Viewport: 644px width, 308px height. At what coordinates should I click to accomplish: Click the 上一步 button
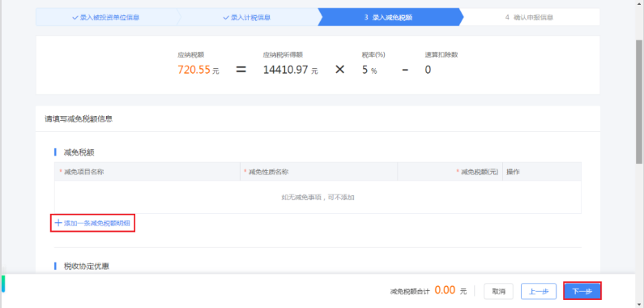coord(539,291)
